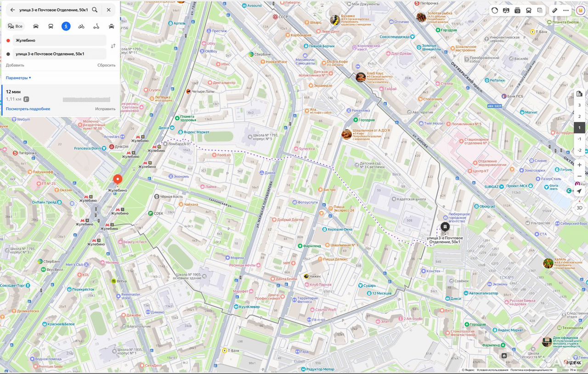Click the red Жулебино start pin
Viewport: 588px width, 374px height.
point(118,180)
